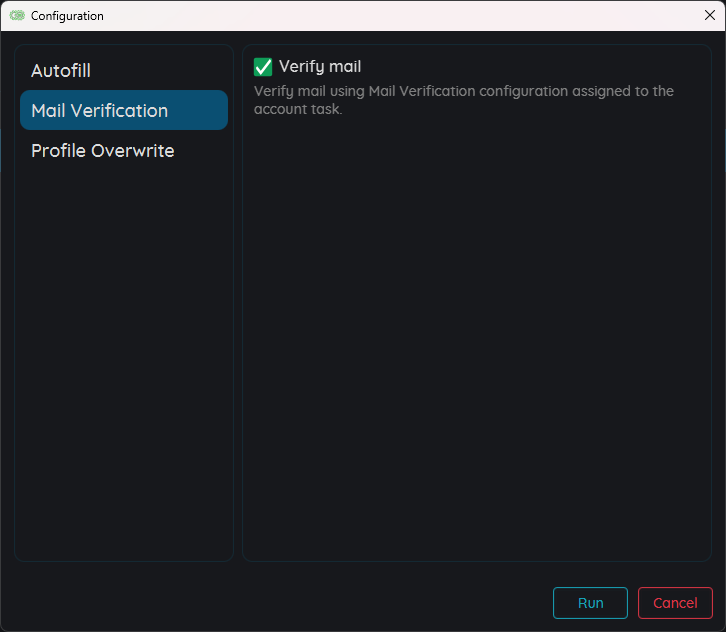Click the Configuration title bar text
This screenshot has height=632, width=726.
67,16
